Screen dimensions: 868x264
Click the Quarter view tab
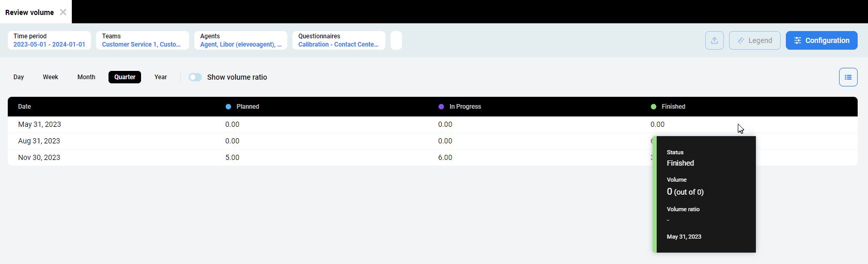(125, 77)
